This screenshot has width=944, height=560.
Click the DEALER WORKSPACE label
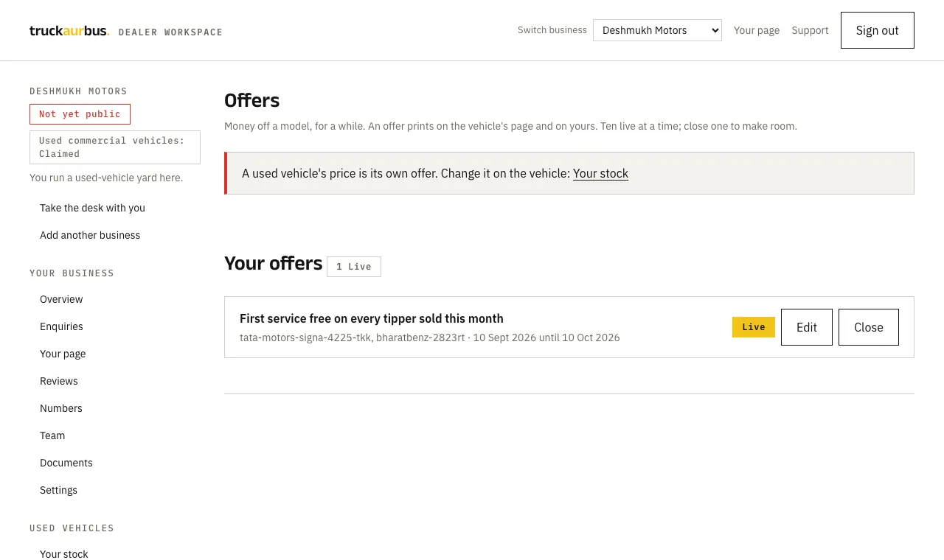pyautogui.click(x=170, y=32)
